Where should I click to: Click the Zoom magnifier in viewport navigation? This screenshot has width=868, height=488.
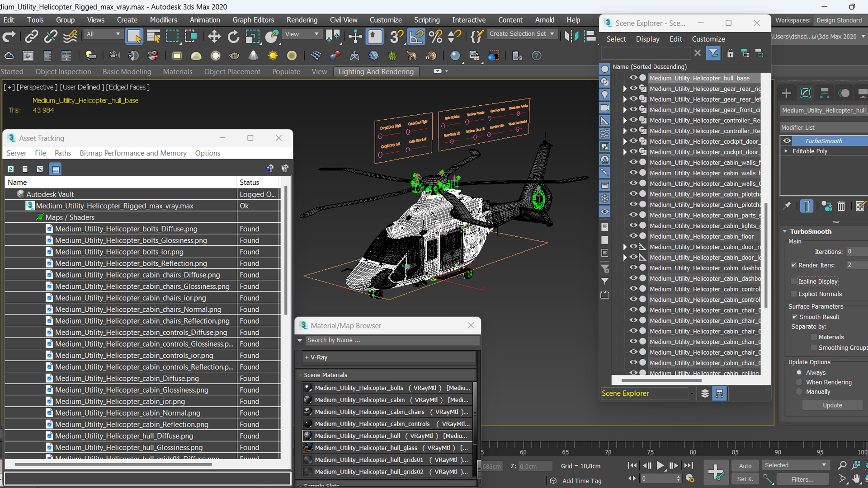[842, 465]
